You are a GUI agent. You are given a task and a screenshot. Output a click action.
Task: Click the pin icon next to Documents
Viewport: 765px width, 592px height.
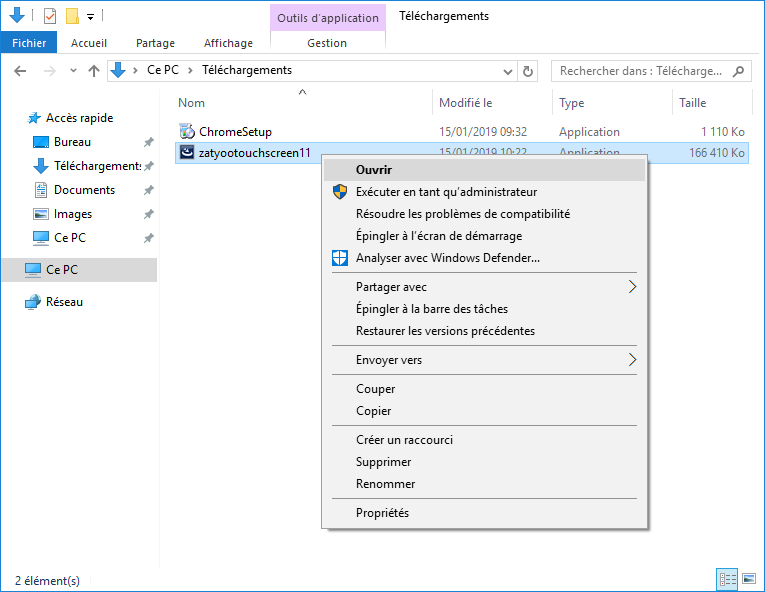tap(149, 190)
